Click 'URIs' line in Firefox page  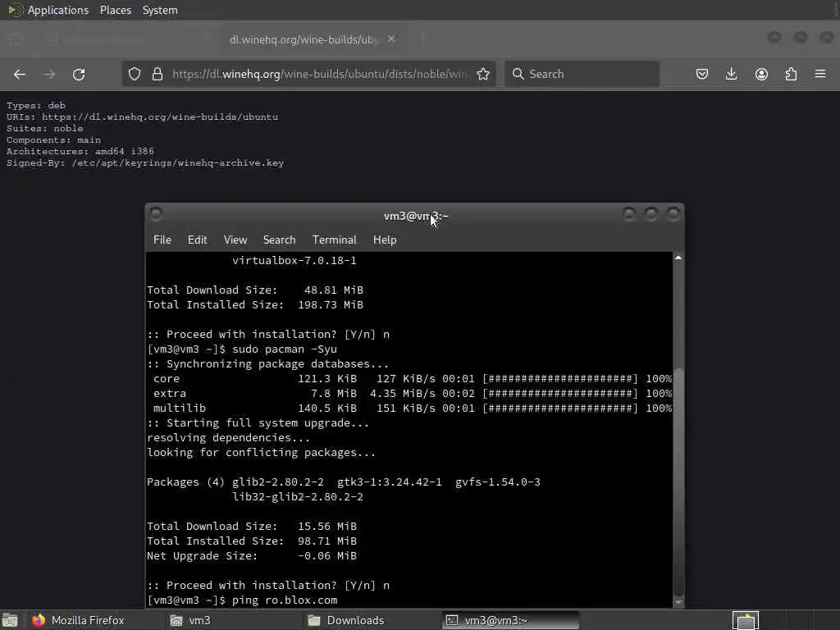[142, 116]
